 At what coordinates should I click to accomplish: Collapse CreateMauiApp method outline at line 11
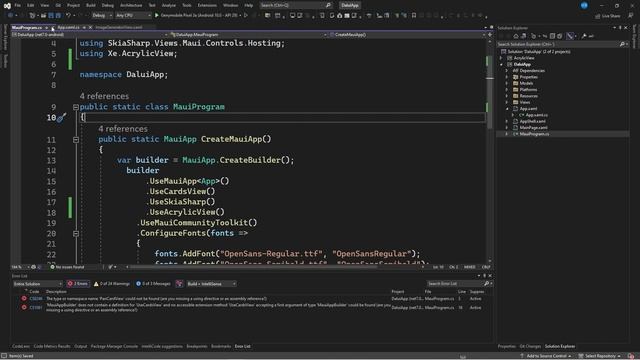pos(76,140)
